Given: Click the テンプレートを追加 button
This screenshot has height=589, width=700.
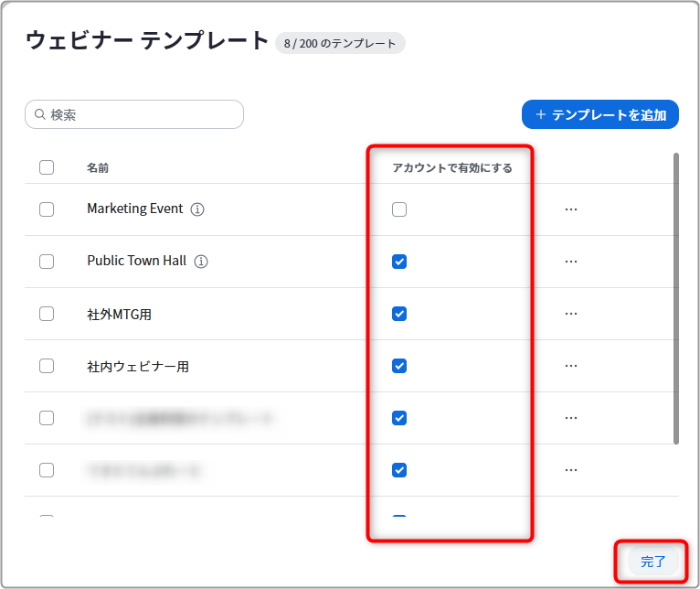Looking at the screenshot, I should [600, 114].
